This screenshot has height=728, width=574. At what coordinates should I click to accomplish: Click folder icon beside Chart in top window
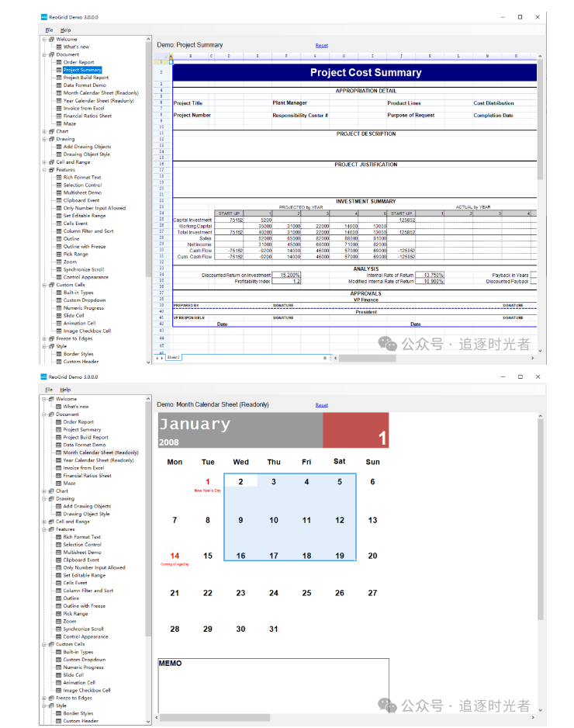51,131
